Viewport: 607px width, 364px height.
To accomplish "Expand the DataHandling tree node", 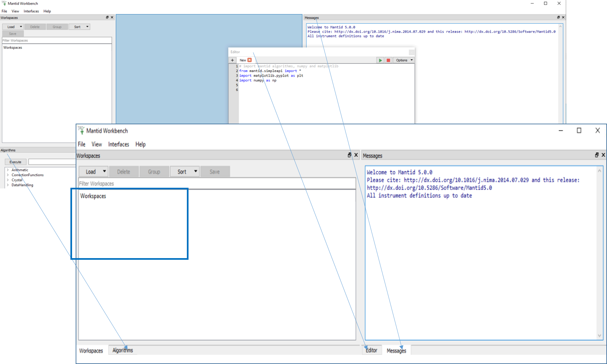I will (8, 185).
